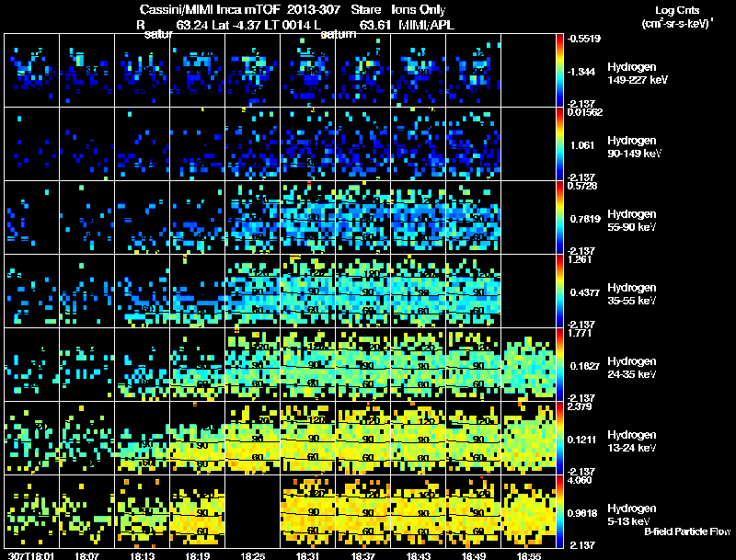Open the 5-13 keV panel at 18:31
Viewport: 736px width, 560px height.
pos(308,511)
